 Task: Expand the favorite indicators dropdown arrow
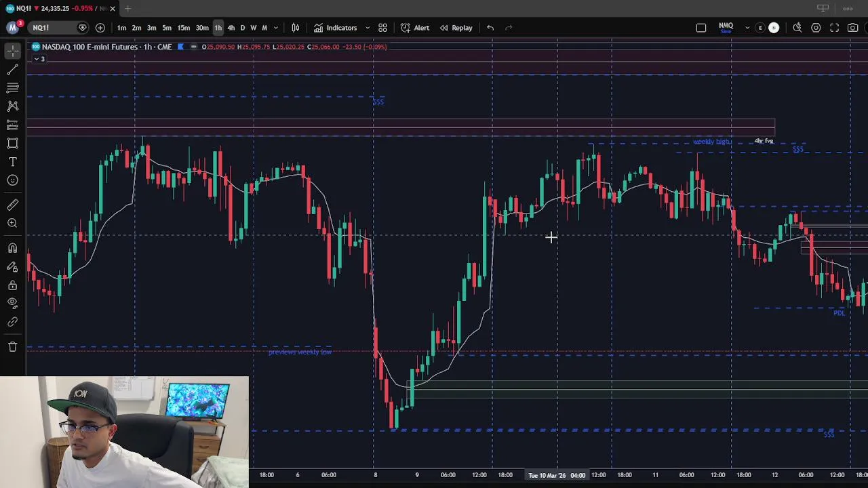(368, 28)
